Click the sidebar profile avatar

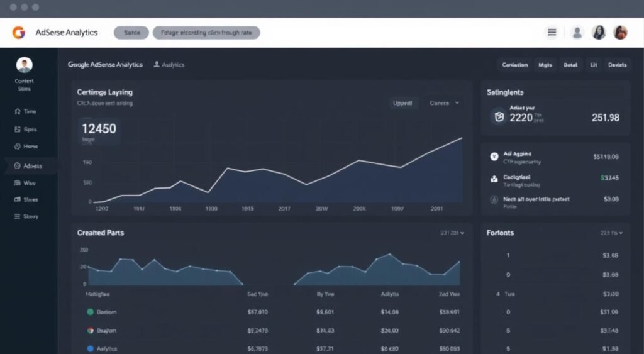click(25, 65)
